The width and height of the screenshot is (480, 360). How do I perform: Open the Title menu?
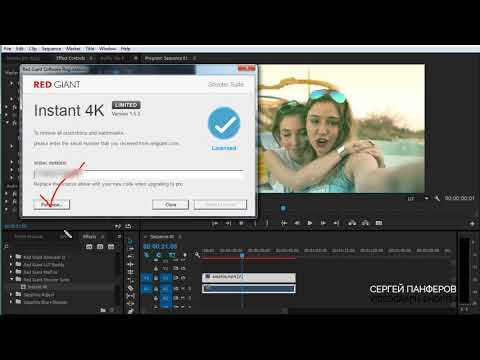click(90, 49)
